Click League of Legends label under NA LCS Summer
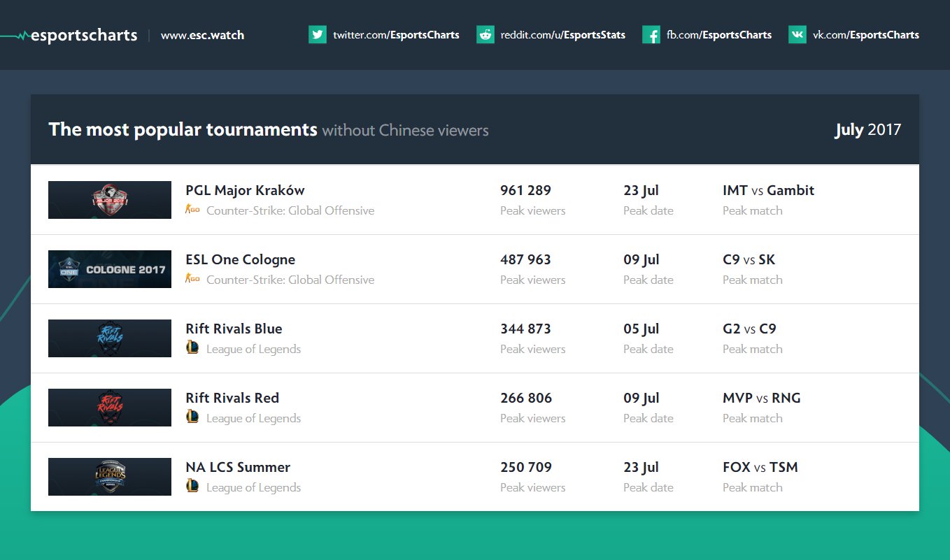The width and height of the screenshot is (950, 560). tap(253, 487)
